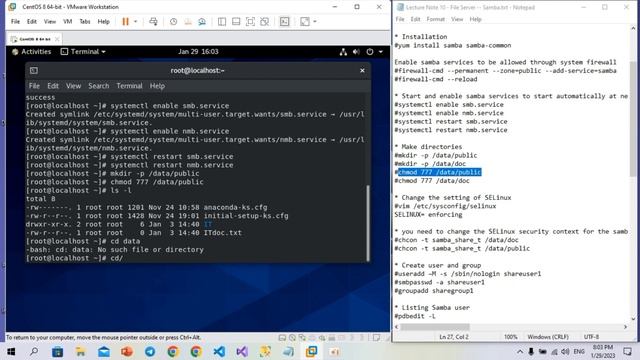The image size is (640, 360).
Task: Close the CentOS 8 64-bit VM tab
Action: coord(57,39)
